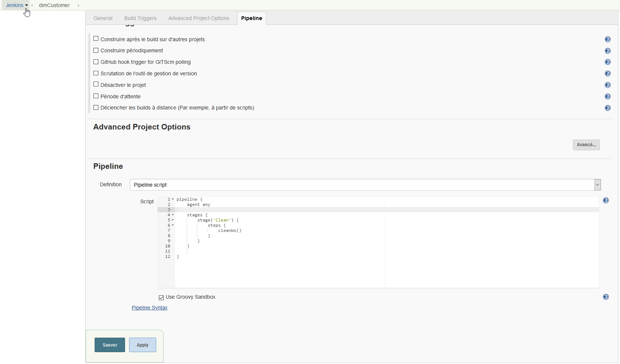Viewport: 620px width, 364px height.
Task: Enable GitHub hook trigger for GITScm polling
Action: (x=96, y=62)
